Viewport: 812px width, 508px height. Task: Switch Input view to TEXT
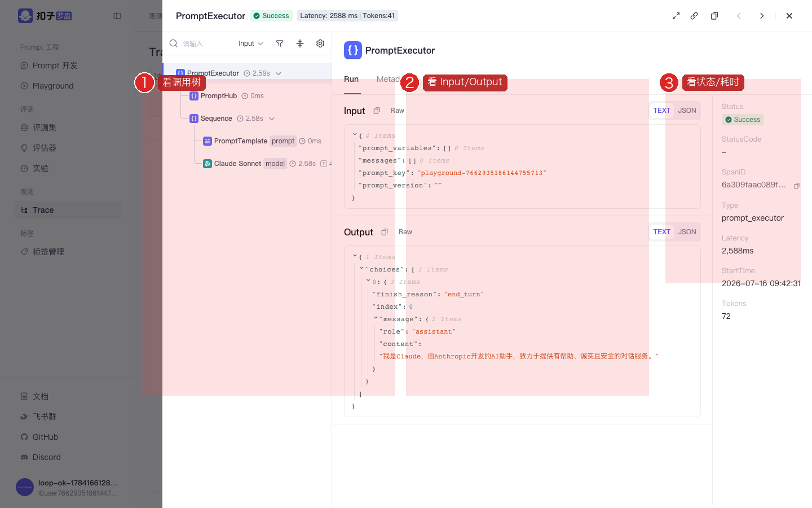[662, 111]
